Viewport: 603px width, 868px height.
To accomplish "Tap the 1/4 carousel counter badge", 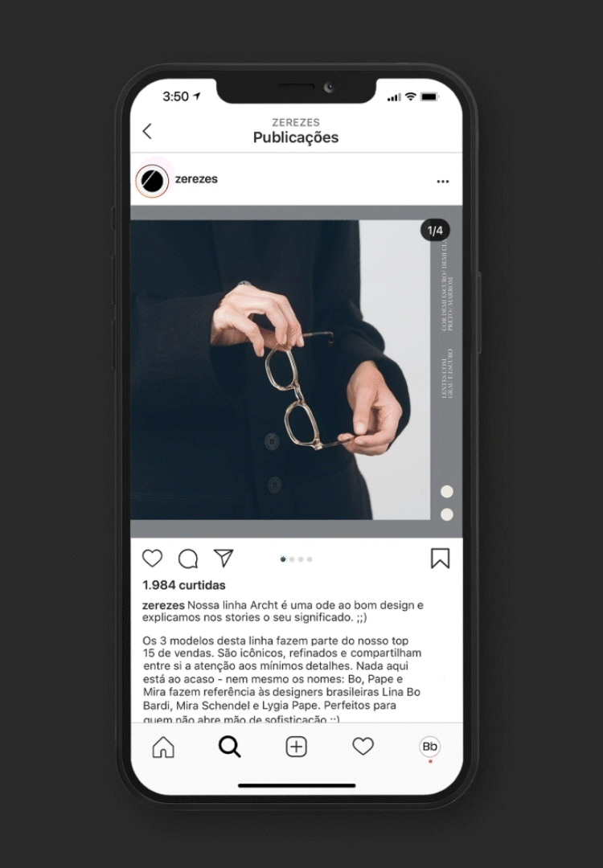I will pos(435,231).
